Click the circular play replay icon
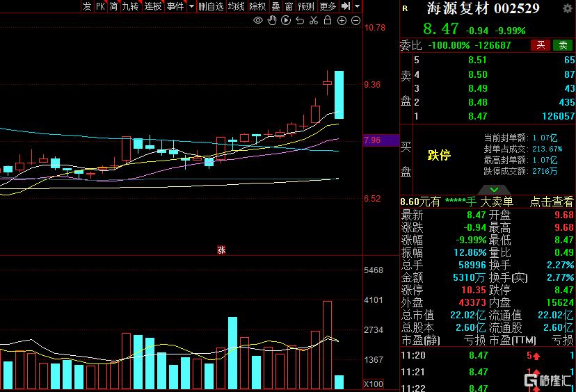The image size is (576, 392). [286, 20]
